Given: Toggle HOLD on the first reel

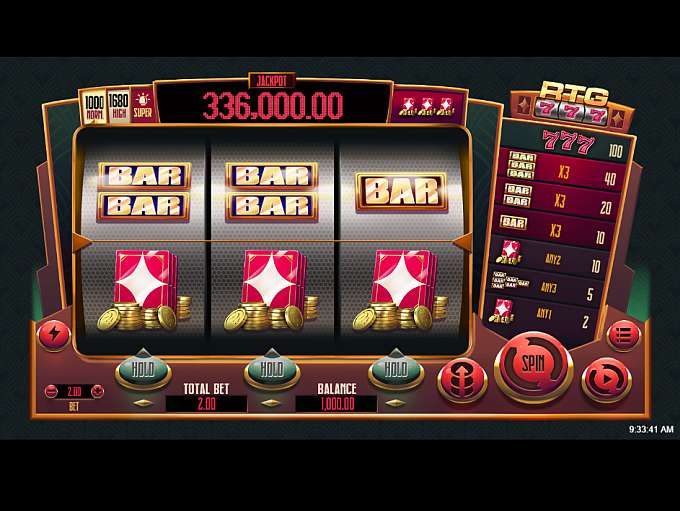Looking at the screenshot, I should tap(143, 371).
